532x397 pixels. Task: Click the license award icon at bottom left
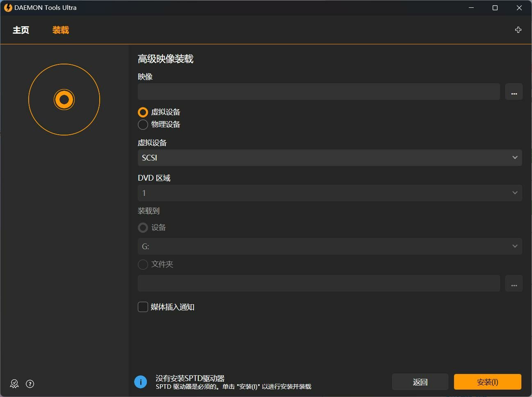14,384
